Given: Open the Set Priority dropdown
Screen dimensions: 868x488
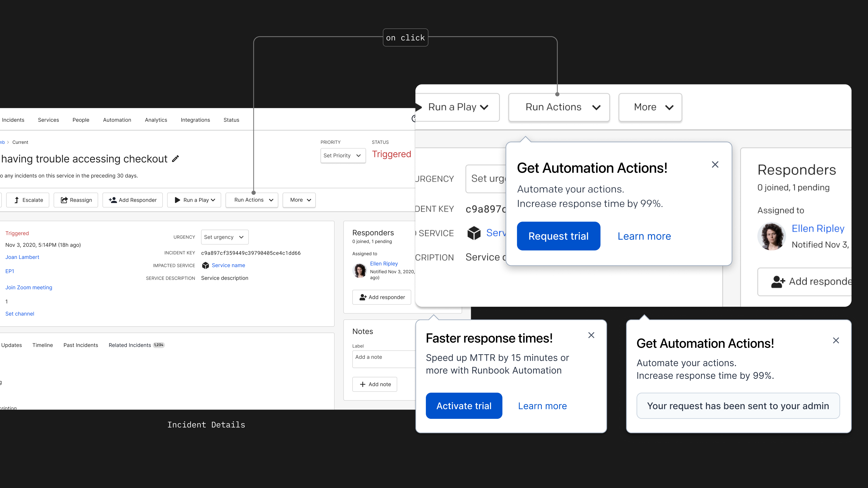Looking at the screenshot, I should point(343,155).
